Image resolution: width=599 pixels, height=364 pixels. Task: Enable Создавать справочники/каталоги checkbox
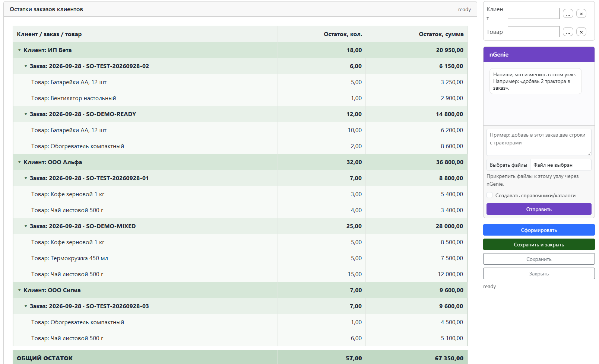pyautogui.click(x=489, y=195)
